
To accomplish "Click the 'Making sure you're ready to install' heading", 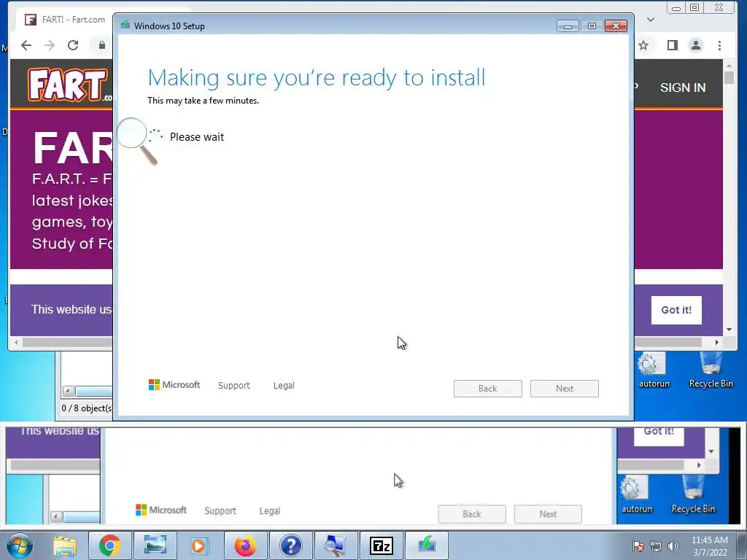I will coord(317,77).
